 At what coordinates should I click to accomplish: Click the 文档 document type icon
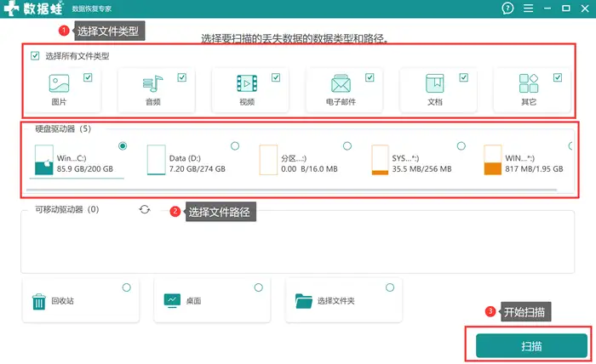click(435, 83)
